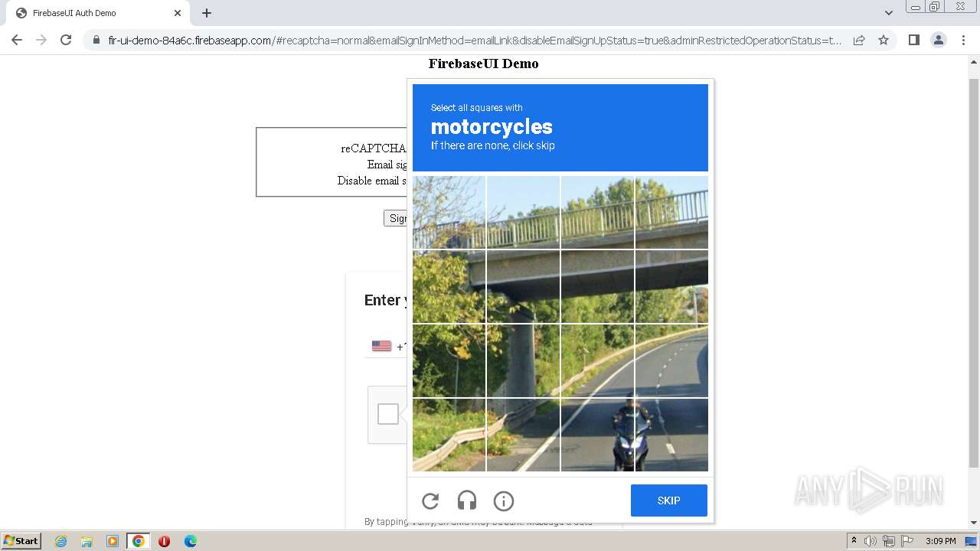Toggle the Chrome side panel icon
Image resolution: width=980 pixels, height=551 pixels.
914,40
